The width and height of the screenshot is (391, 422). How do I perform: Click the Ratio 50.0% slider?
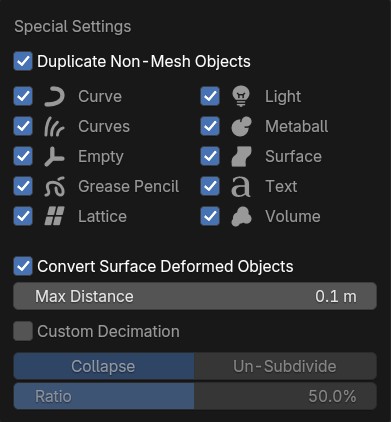tap(195, 396)
